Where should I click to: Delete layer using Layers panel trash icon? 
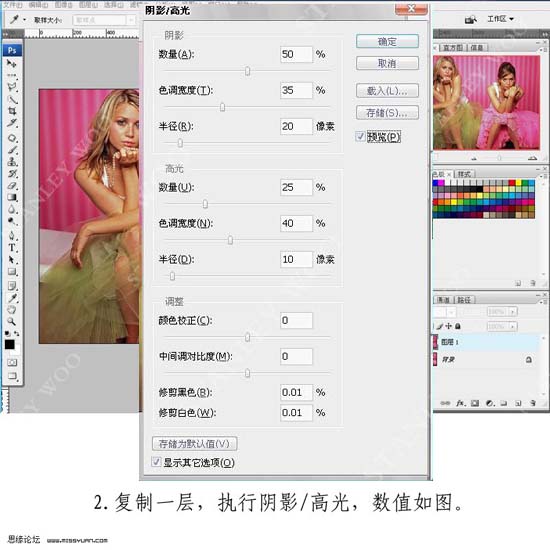(x=533, y=403)
